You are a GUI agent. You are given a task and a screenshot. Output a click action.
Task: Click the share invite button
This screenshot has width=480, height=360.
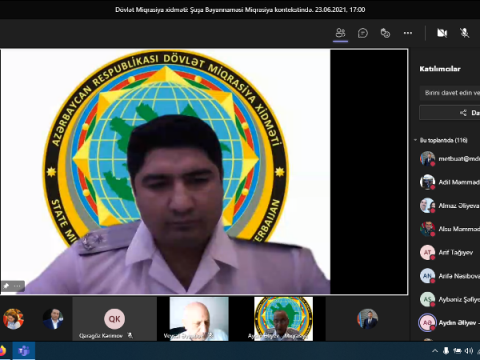[x=450, y=113]
